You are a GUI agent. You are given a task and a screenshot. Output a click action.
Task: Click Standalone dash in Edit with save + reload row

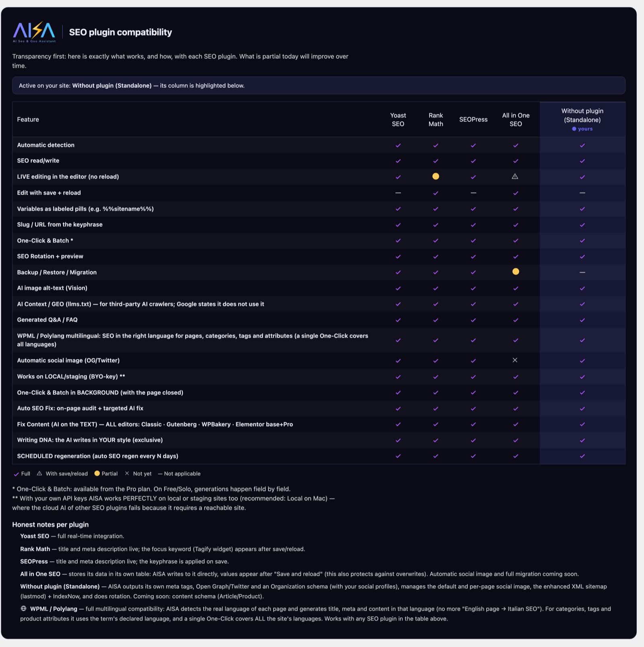(x=582, y=193)
